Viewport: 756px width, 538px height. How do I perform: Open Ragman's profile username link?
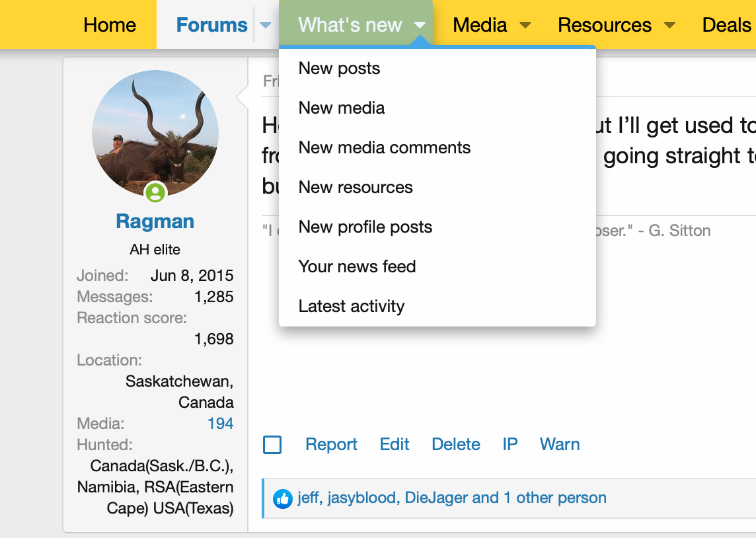tap(155, 221)
